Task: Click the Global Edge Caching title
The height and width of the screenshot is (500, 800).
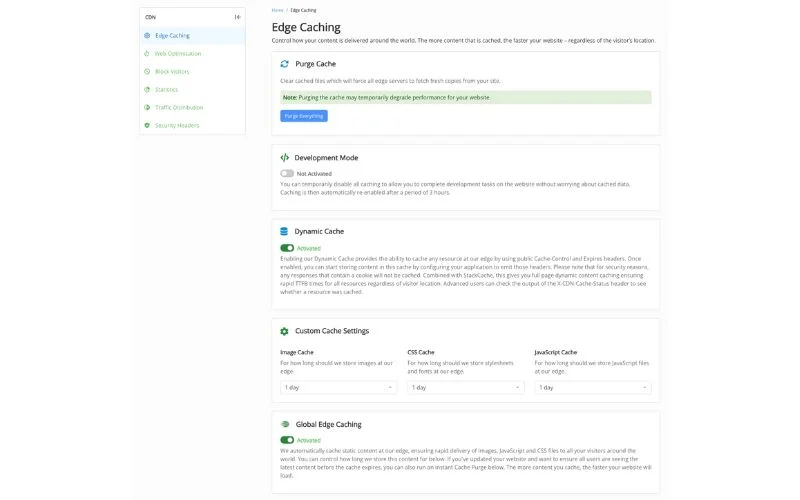Action: tap(328, 424)
